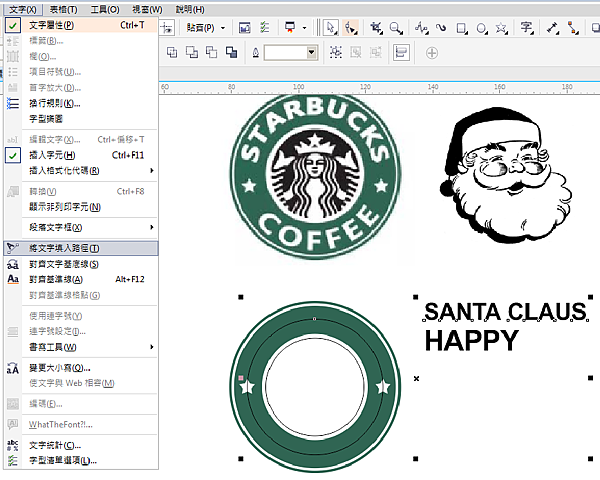Click the SANTA CLAUS text object
Viewport: 600px width, 480px height.
click(x=505, y=312)
